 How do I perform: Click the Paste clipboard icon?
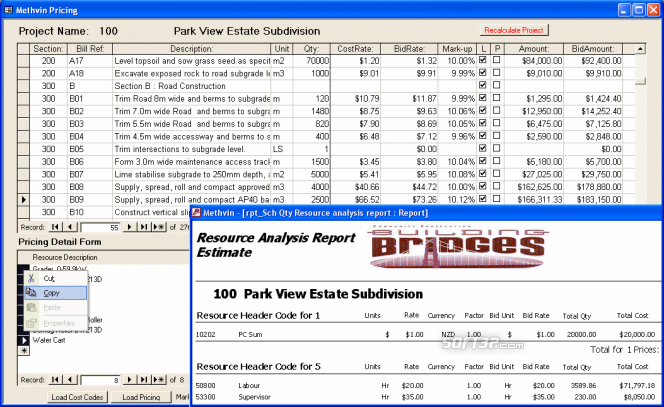point(31,307)
